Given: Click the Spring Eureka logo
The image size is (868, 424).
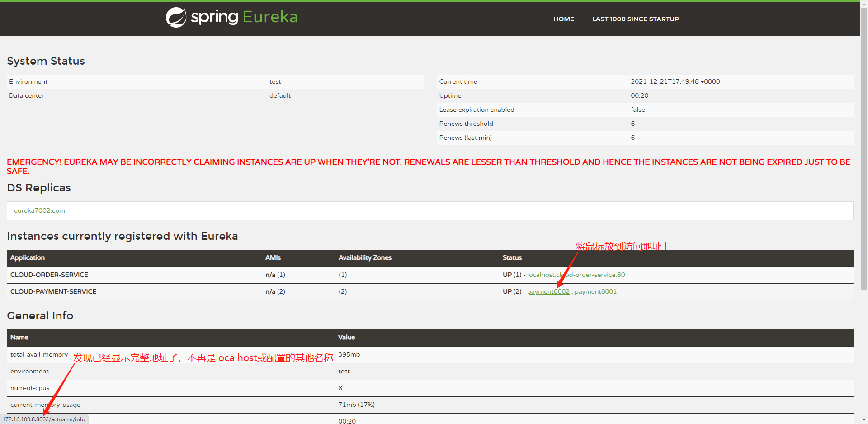Looking at the screenshot, I should (x=232, y=17).
